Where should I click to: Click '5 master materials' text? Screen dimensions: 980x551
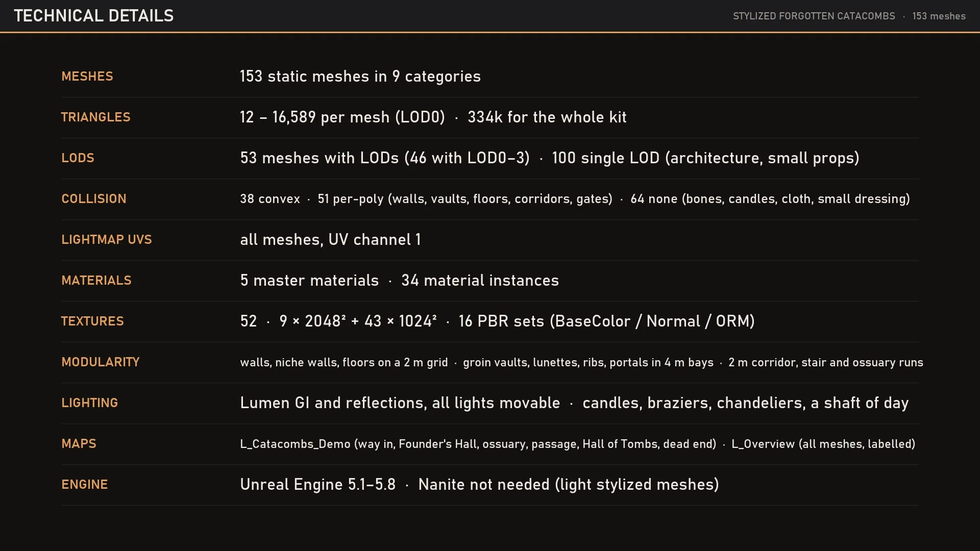click(x=309, y=281)
